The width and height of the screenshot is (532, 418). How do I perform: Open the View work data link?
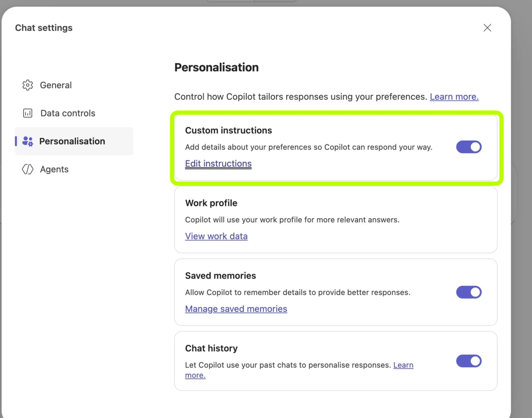pos(216,236)
